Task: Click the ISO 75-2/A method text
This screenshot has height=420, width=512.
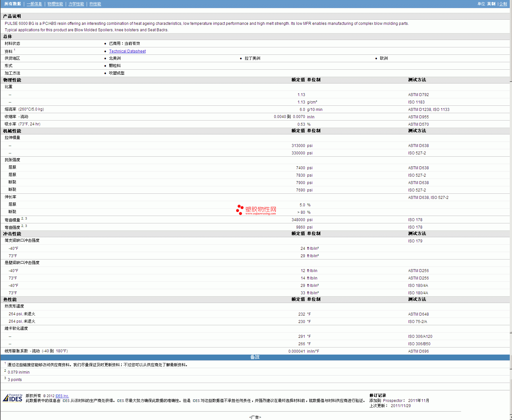Action: [x=417, y=322]
